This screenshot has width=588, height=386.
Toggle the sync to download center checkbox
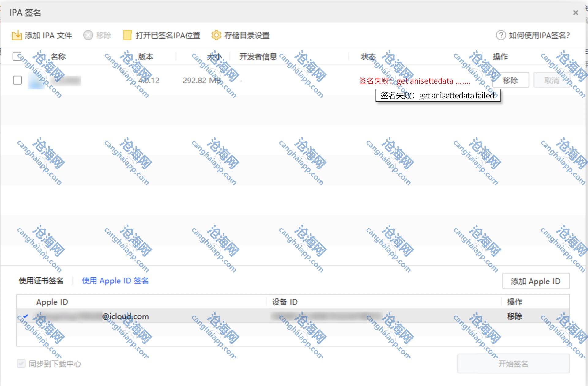tap(21, 364)
